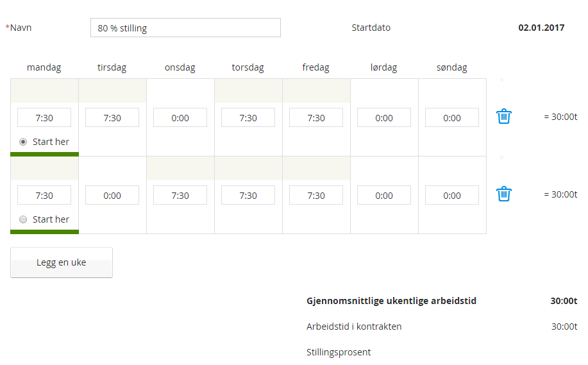The height and width of the screenshot is (365, 588).
Task: Click the 'Legg en uke' button
Action: (x=62, y=262)
